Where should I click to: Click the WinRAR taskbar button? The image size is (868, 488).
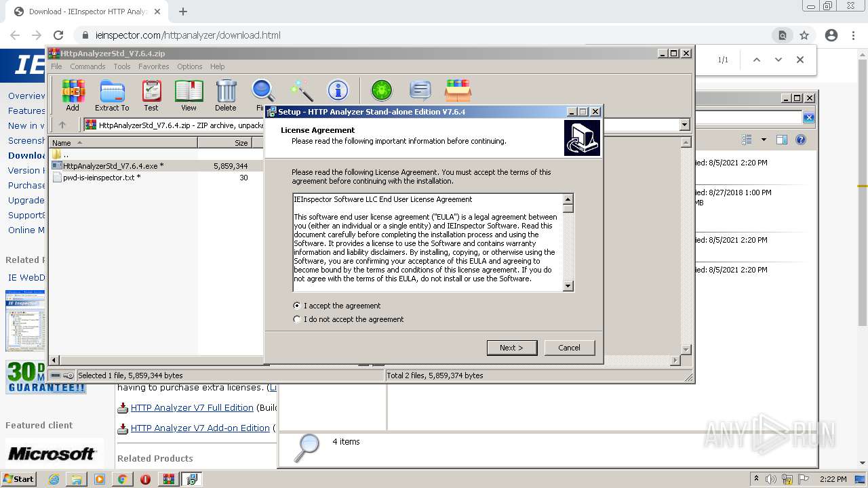click(168, 479)
